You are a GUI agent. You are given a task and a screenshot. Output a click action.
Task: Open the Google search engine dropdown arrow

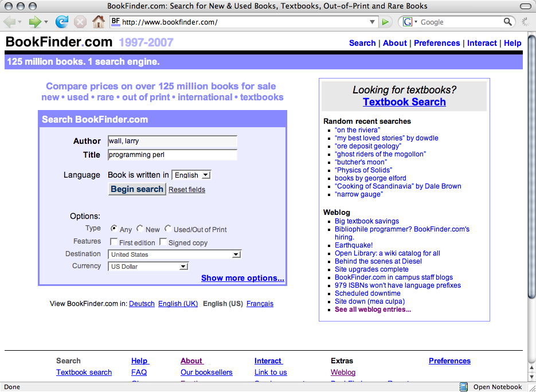click(416, 22)
